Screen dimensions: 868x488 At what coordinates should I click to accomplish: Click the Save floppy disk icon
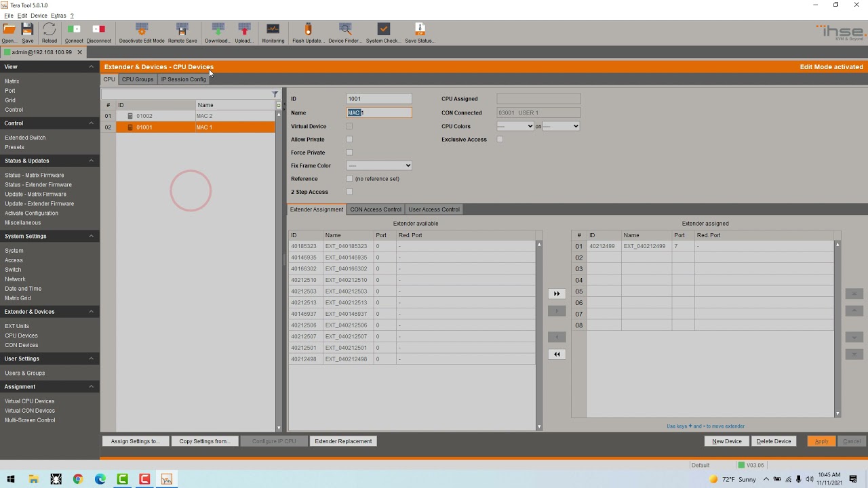tap(27, 29)
